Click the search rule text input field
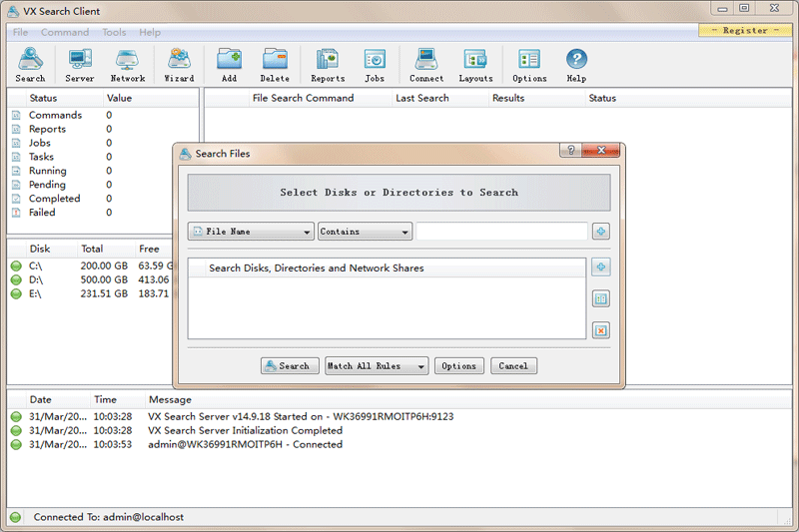 (x=502, y=232)
